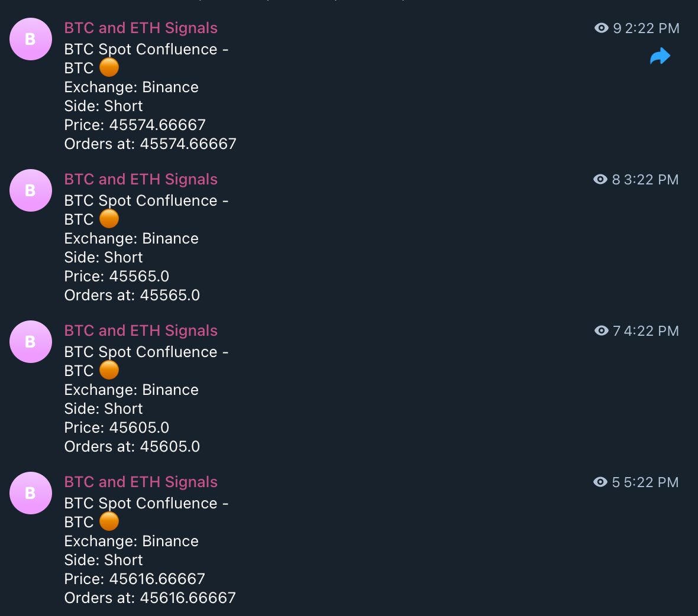The width and height of the screenshot is (698, 616).
Task: Open avatar of the 4:22 PM message
Action: 31,342
